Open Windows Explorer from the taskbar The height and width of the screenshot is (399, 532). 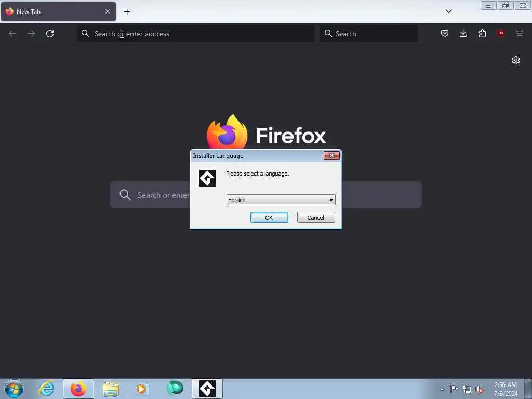[x=111, y=389]
